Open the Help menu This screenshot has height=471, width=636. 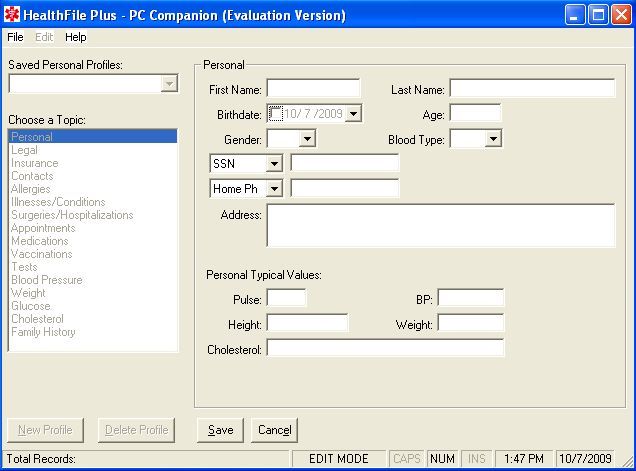tap(75, 37)
